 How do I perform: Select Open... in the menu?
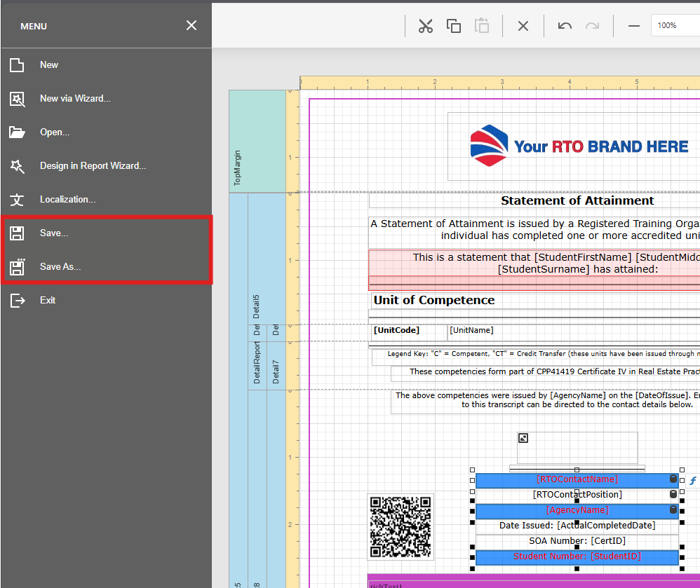[55, 132]
